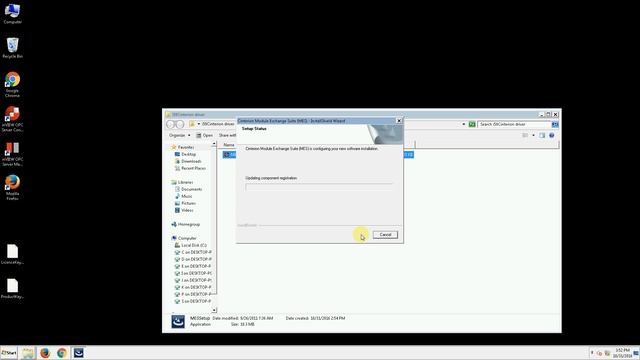Open the Start menu

(x=9, y=353)
